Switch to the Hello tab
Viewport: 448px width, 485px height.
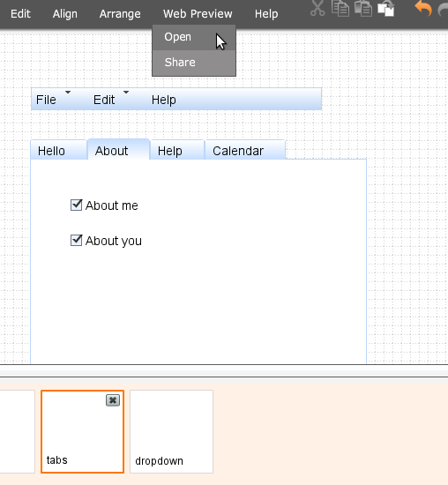(59, 150)
